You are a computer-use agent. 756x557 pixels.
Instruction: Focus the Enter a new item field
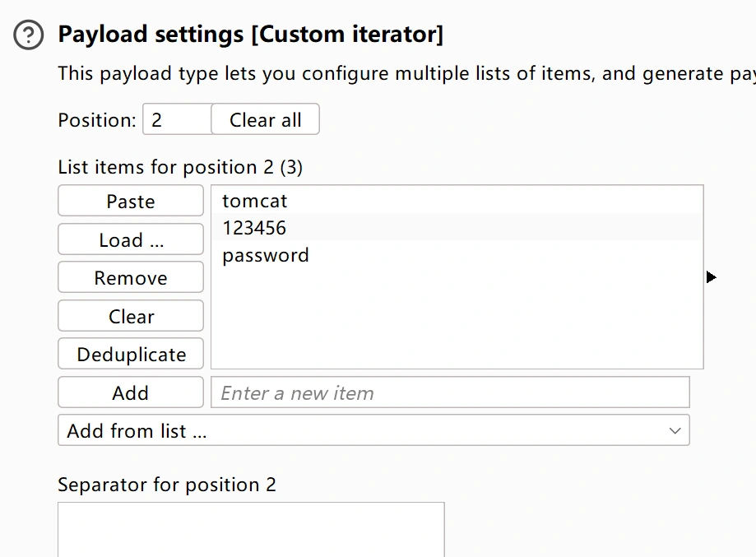pos(450,393)
